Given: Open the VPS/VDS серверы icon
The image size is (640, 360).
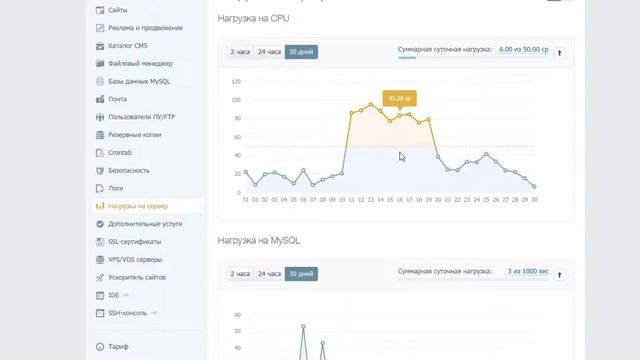Looking at the screenshot, I should (x=100, y=260).
